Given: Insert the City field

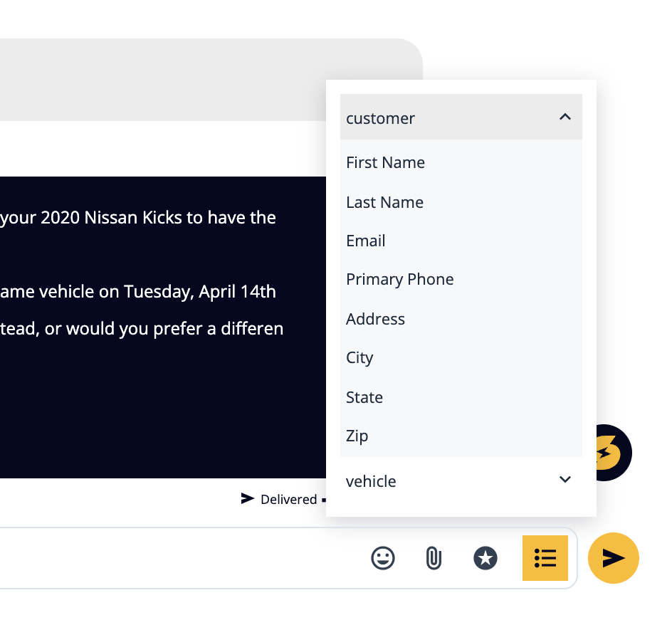Looking at the screenshot, I should pos(461,357).
